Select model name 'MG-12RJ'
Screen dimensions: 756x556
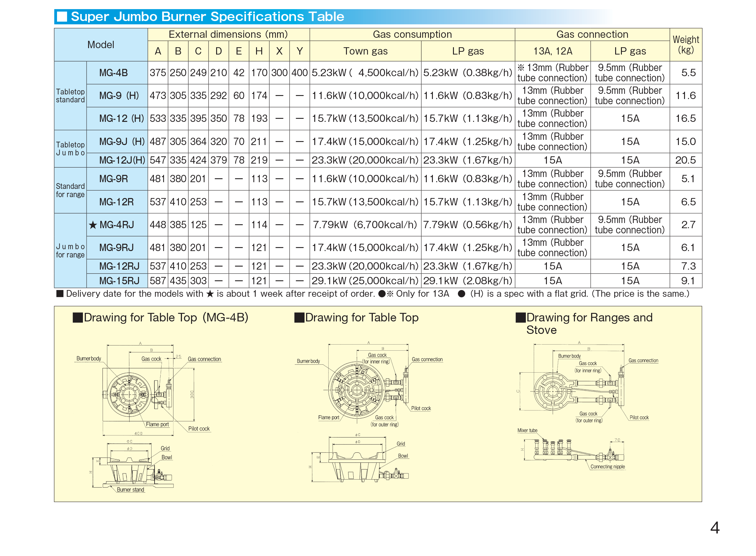point(119,266)
